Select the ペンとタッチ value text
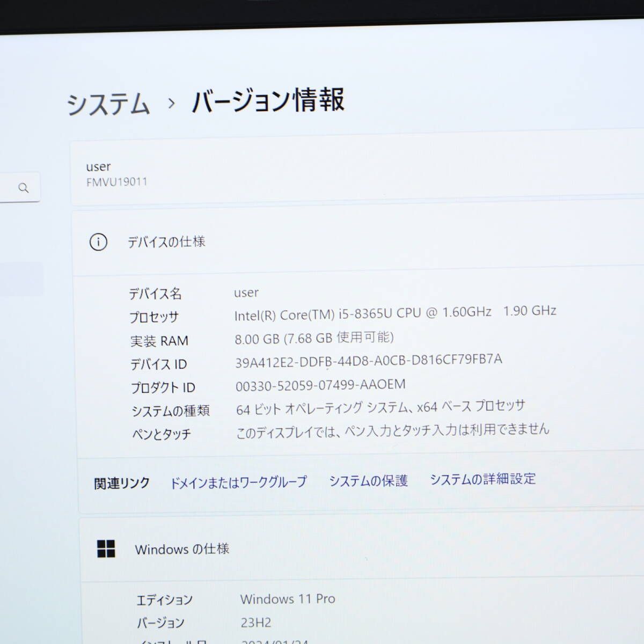The image size is (644, 644). click(x=393, y=430)
